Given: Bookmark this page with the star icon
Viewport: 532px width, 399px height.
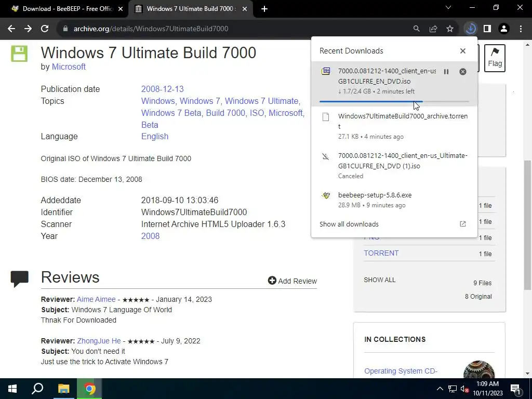Looking at the screenshot, I should [450, 29].
